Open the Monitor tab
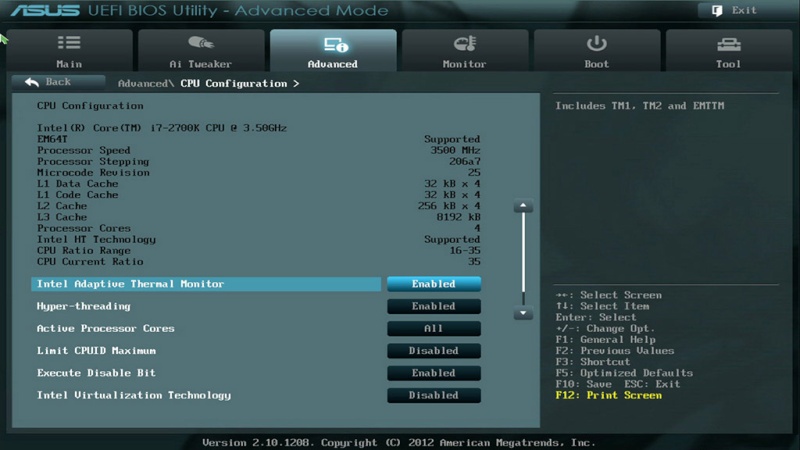The height and width of the screenshot is (450, 800). pyautogui.click(x=465, y=50)
